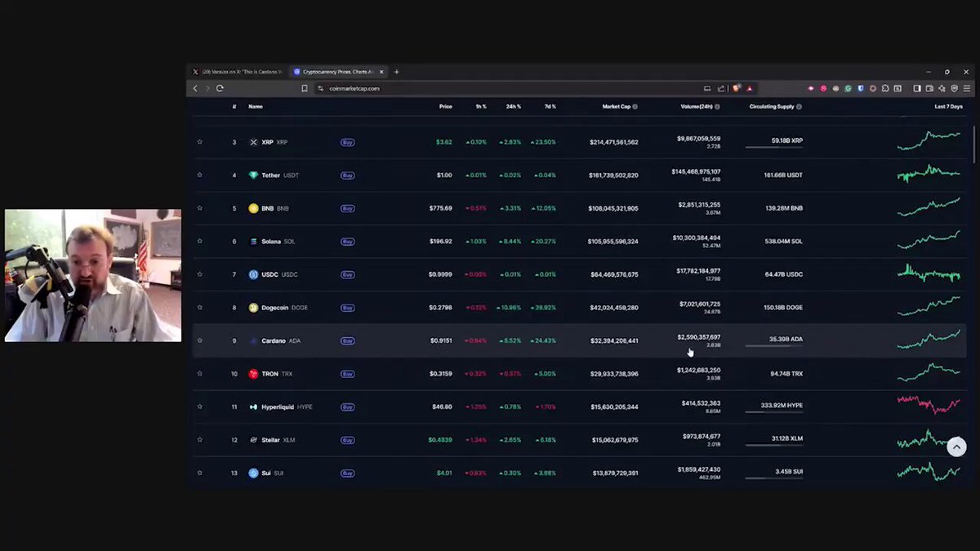
Task: Open Hyperliquid 7-day sparkline chart
Action: (x=929, y=404)
